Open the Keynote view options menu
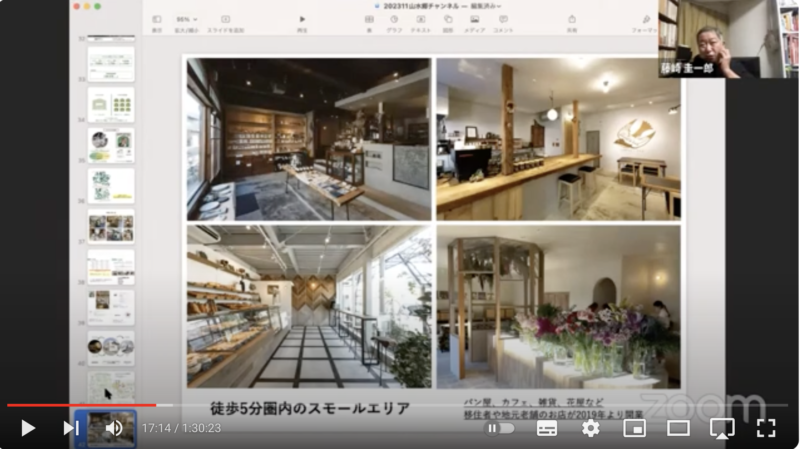The image size is (800, 449). point(157,20)
